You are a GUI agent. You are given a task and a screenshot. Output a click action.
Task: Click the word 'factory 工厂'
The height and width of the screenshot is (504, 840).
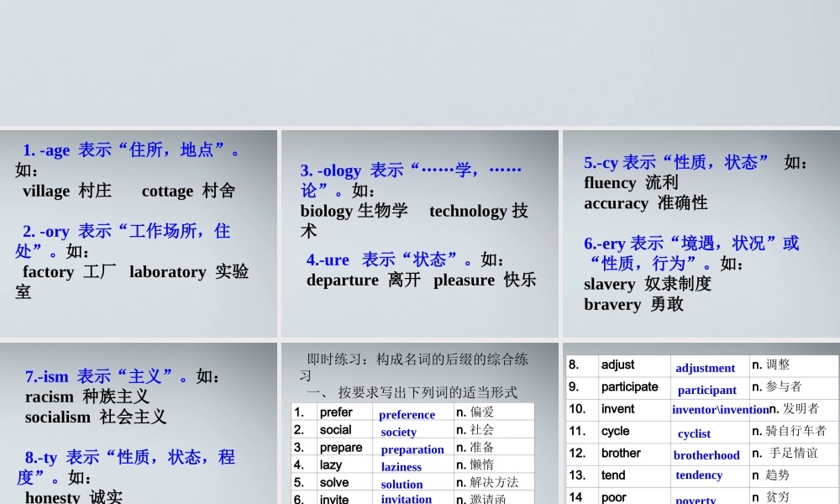coord(69,271)
